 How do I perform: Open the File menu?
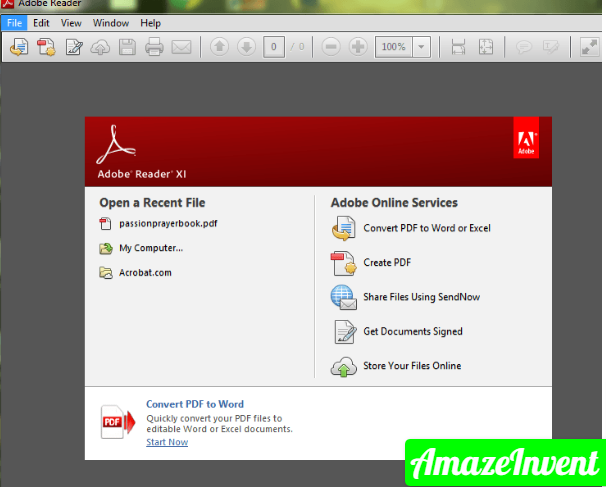tap(14, 23)
